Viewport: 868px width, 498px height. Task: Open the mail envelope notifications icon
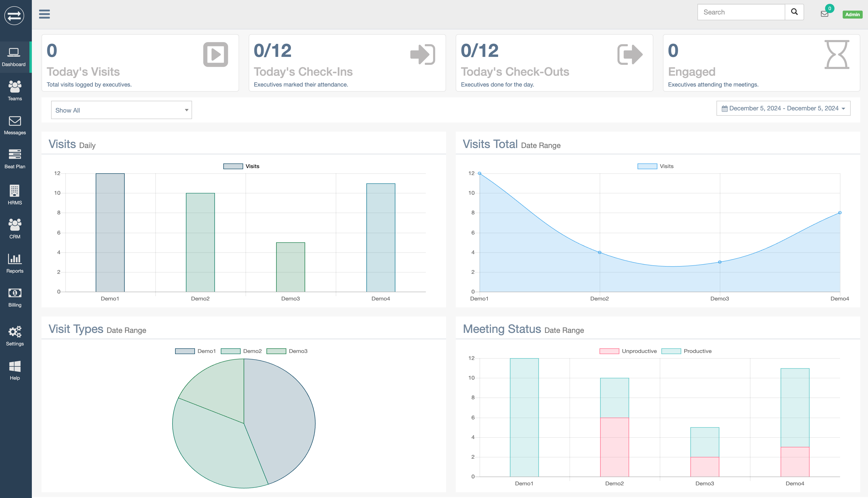(x=825, y=14)
